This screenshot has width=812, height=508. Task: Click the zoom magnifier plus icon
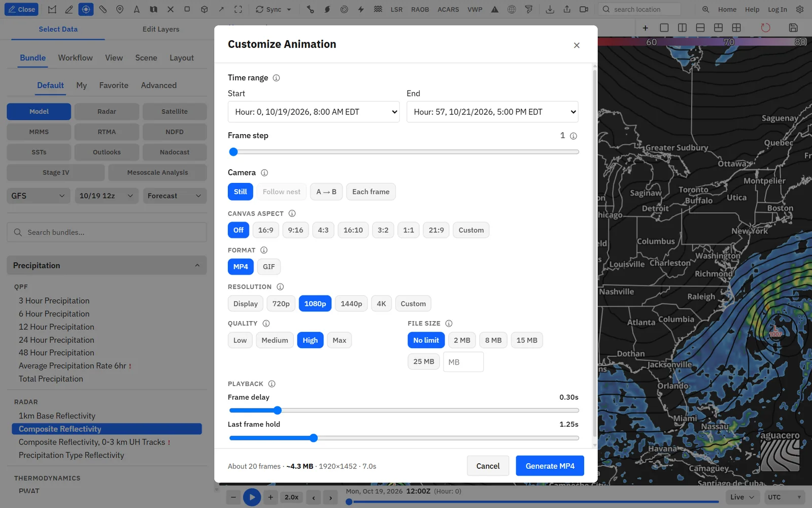tap(705, 9)
